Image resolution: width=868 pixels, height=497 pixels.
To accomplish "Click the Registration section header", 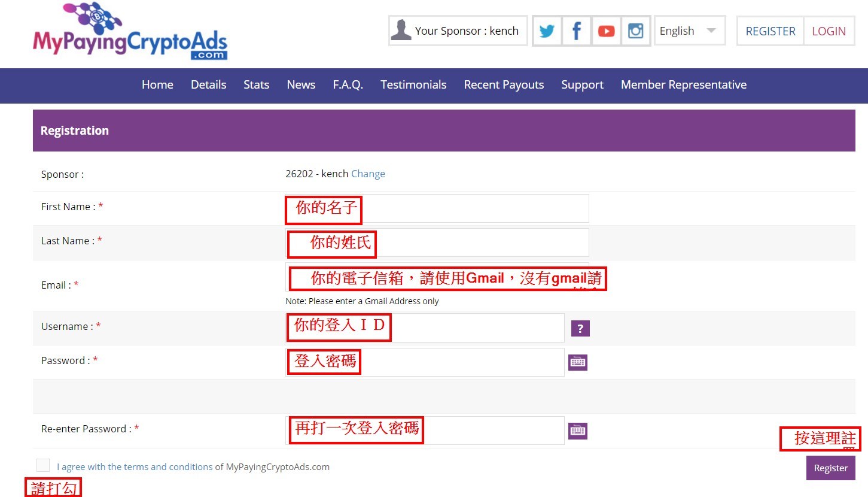I will 444,131.
